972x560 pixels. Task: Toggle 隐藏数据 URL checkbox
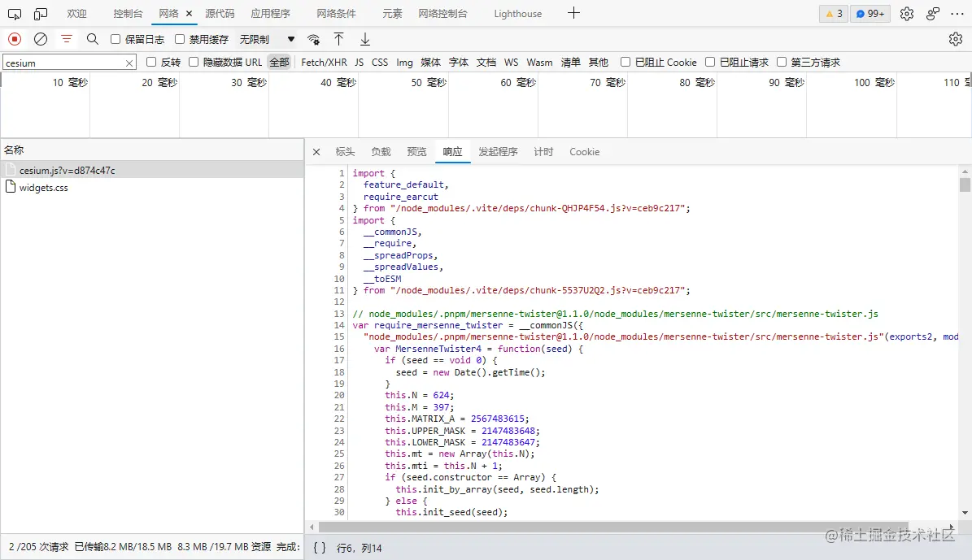point(194,62)
